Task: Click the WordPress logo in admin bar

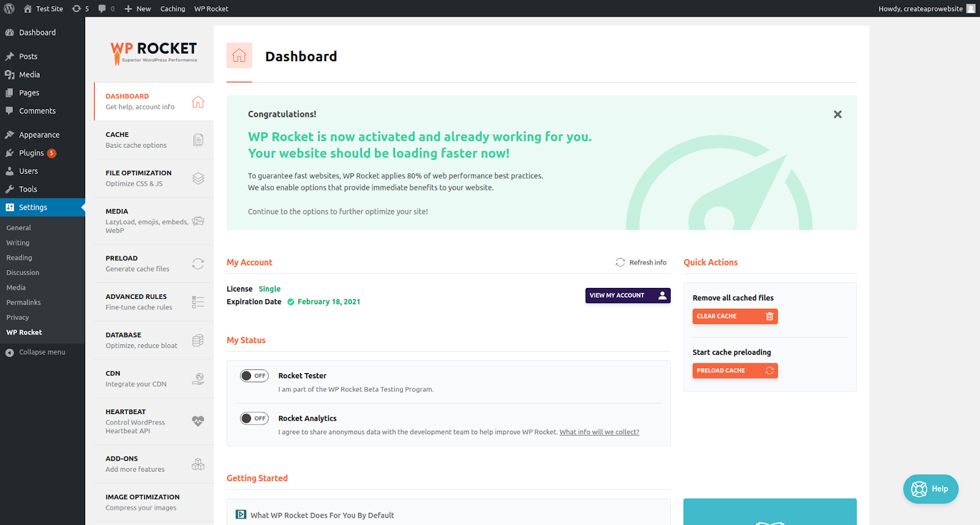Action: pyautogui.click(x=9, y=9)
